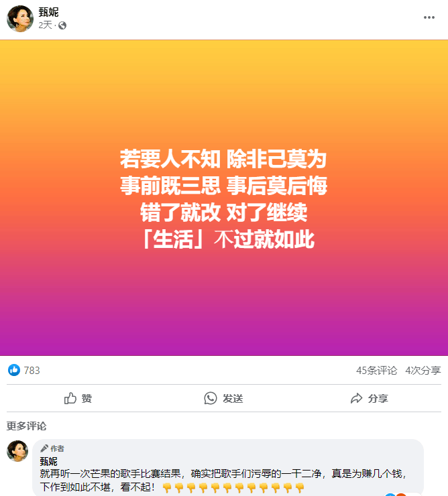
Task: Click the WhatsApp 发送 send button
Action: (x=223, y=398)
